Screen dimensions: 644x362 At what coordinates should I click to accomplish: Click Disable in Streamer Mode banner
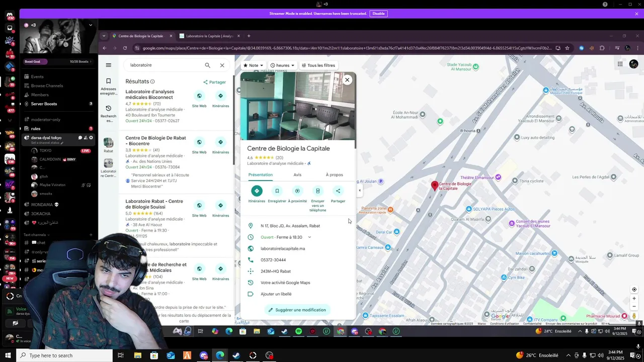tap(378, 14)
